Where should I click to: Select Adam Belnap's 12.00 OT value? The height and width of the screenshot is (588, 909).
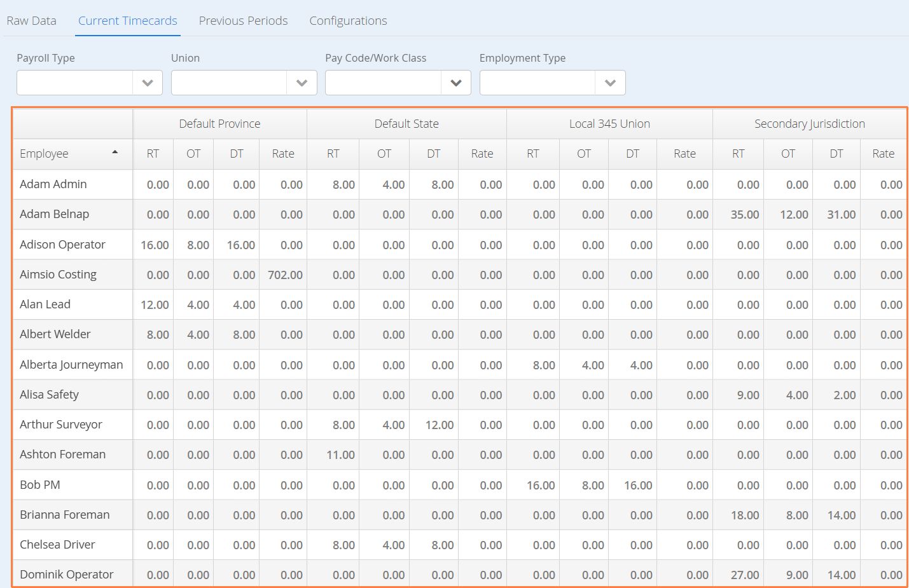click(x=794, y=215)
